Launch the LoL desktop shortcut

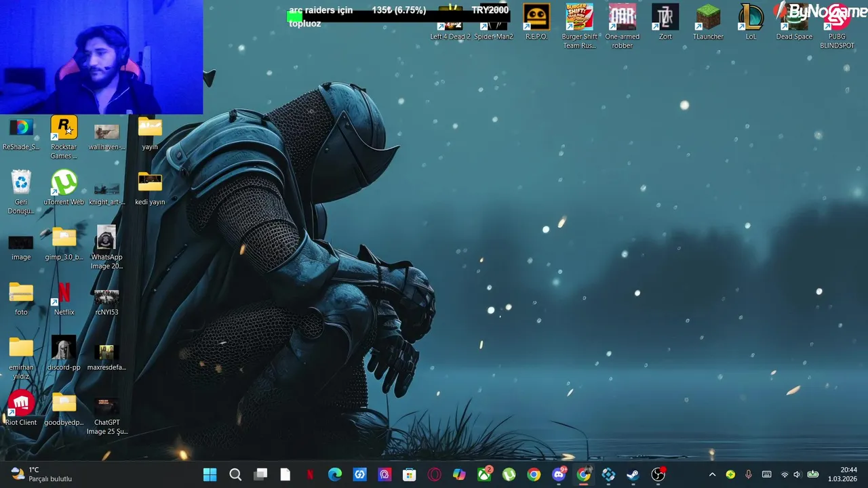click(751, 22)
